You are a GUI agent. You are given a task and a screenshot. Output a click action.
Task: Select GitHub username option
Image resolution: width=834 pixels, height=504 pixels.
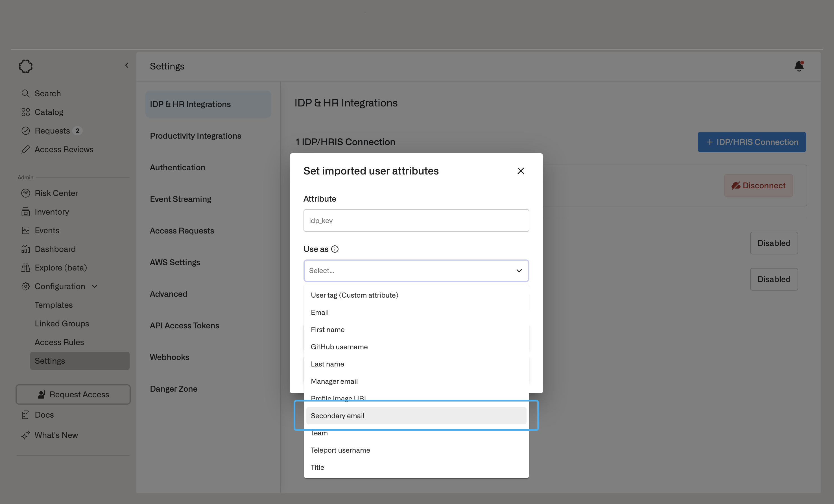click(339, 347)
